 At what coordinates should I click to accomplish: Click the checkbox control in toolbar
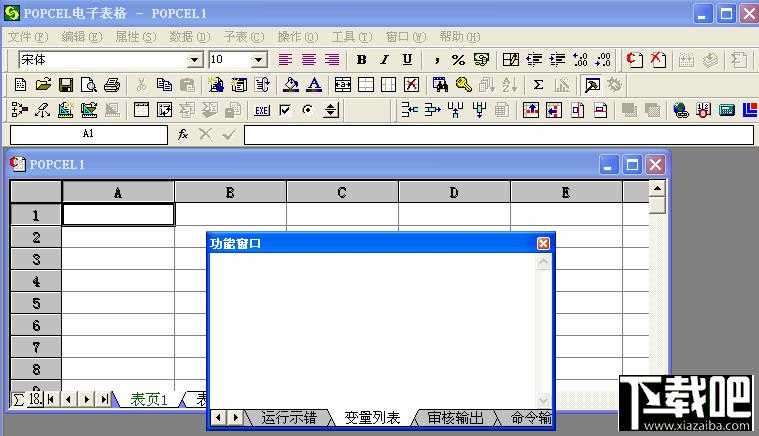285,110
